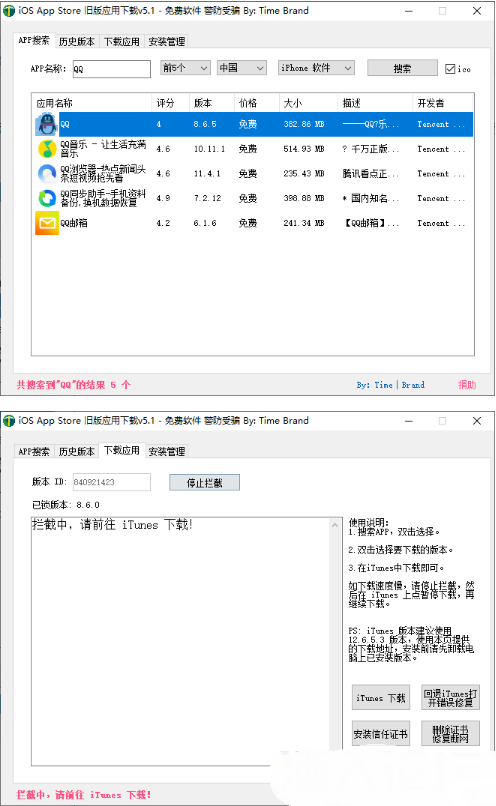This screenshot has width=496, height=806.
Task: Click size 235.43 MB cell
Action: (x=304, y=174)
